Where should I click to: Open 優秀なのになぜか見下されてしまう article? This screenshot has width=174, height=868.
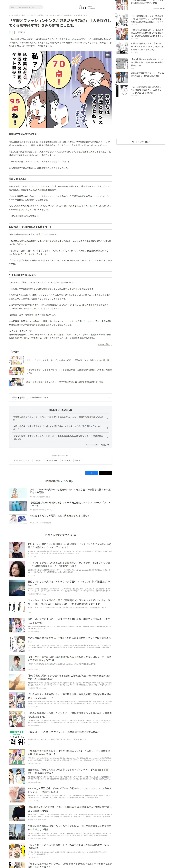click(69, 583)
